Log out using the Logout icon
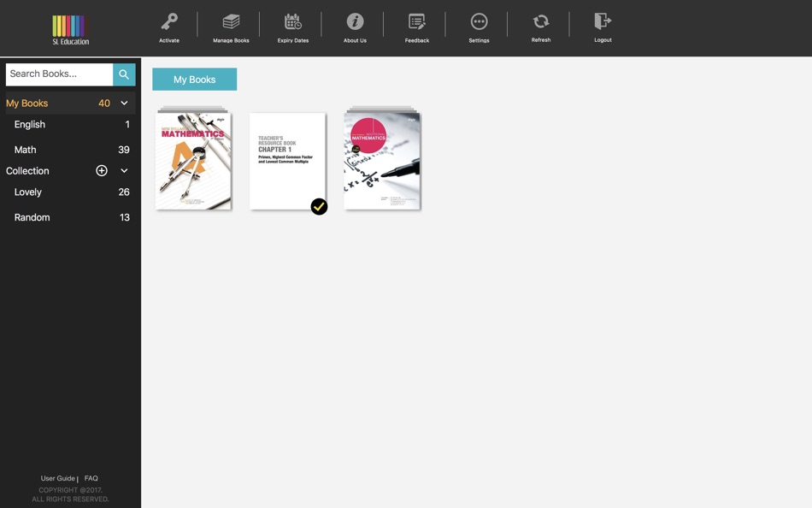 point(603,21)
